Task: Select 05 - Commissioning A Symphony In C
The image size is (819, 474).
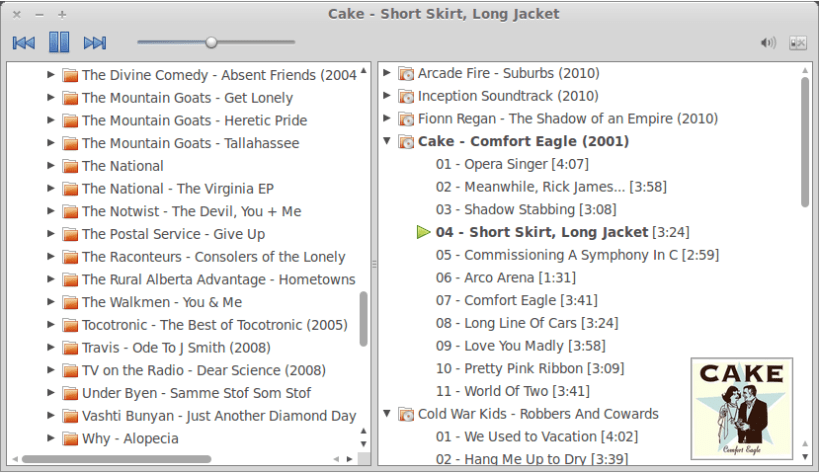Action: point(577,255)
